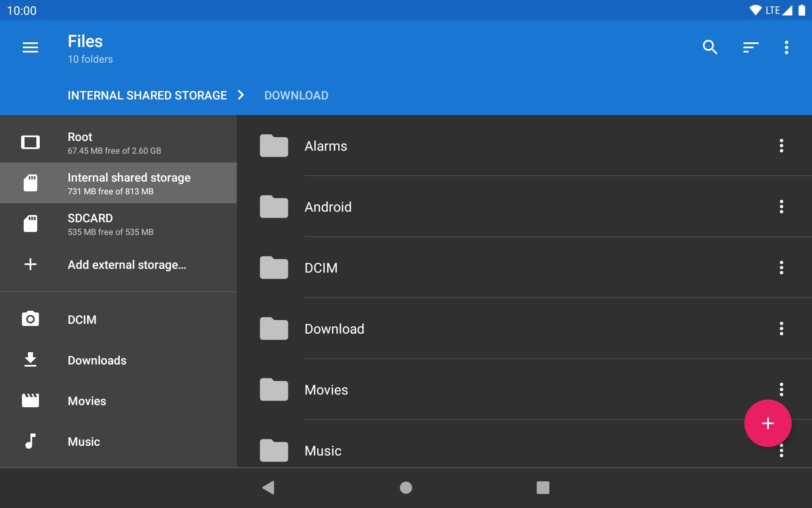This screenshot has width=812, height=508.
Task: Select the Root storage icon in sidebar
Action: click(30, 143)
